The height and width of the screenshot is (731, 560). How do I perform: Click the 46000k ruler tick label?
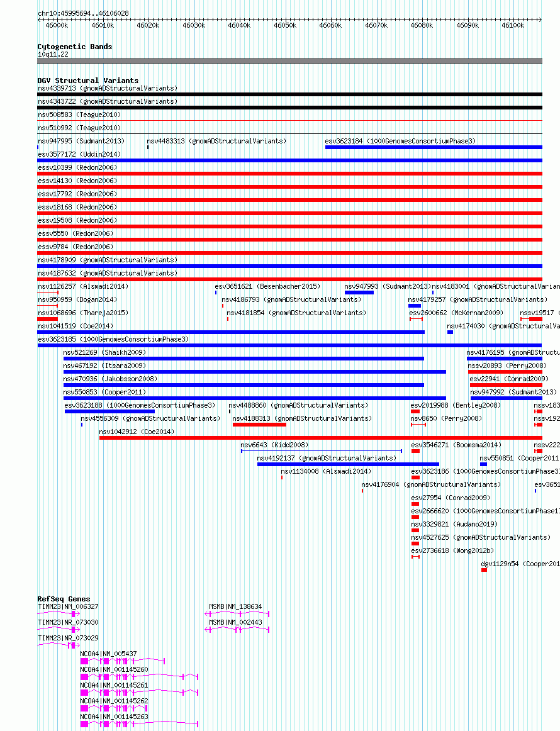coord(57,25)
